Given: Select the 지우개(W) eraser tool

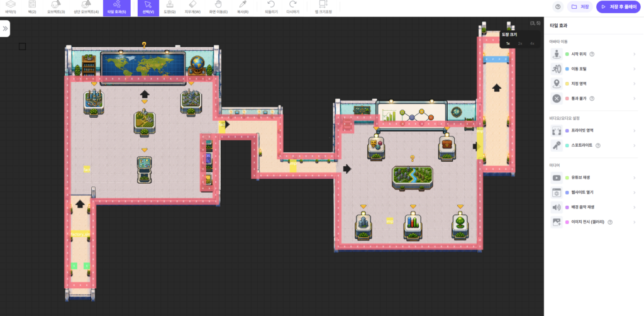Looking at the screenshot, I should tap(192, 8).
